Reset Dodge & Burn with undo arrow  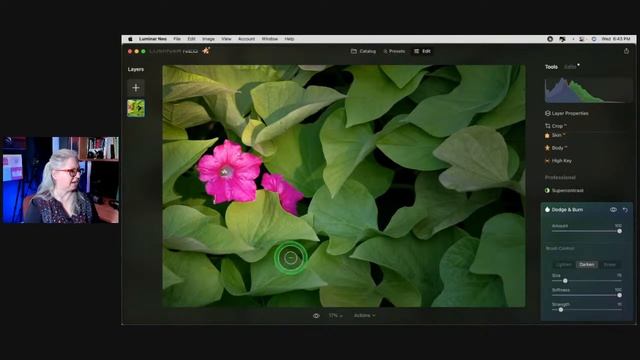tap(625, 210)
